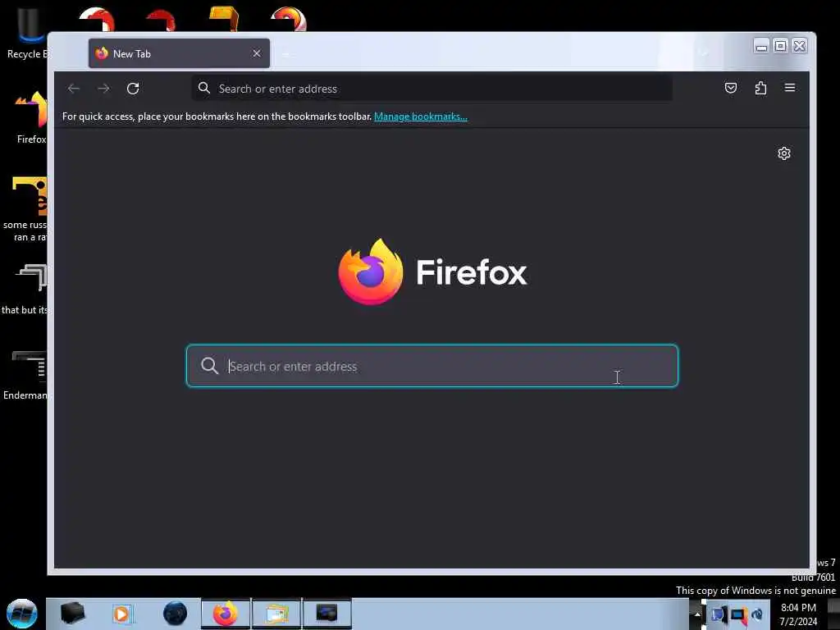The width and height of the screenshot is (840, 630).
Task: Show hidden system tray icons
Action: 697,614
